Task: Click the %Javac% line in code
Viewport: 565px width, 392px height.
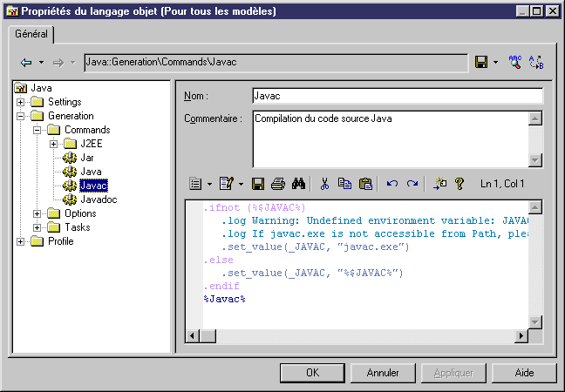Action: 224,299
